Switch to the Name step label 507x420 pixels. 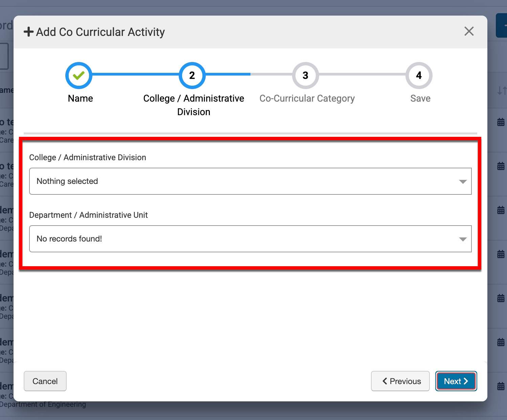(x=80, y=98)
